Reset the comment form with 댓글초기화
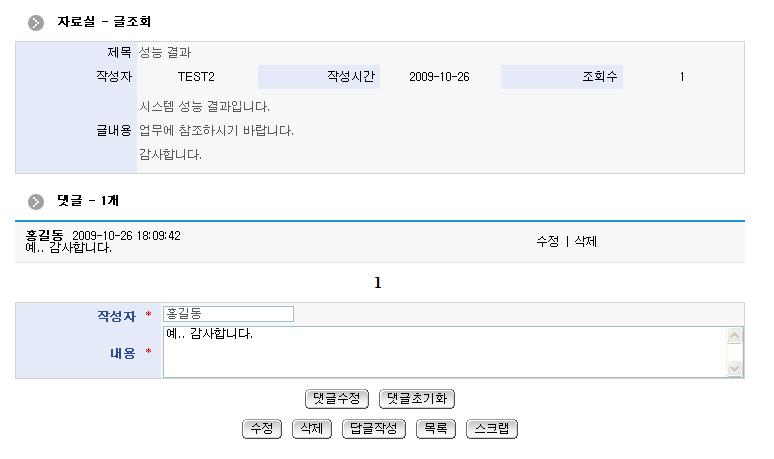The width and height of the screenshot is (774, 459). (x=417, y=399)
